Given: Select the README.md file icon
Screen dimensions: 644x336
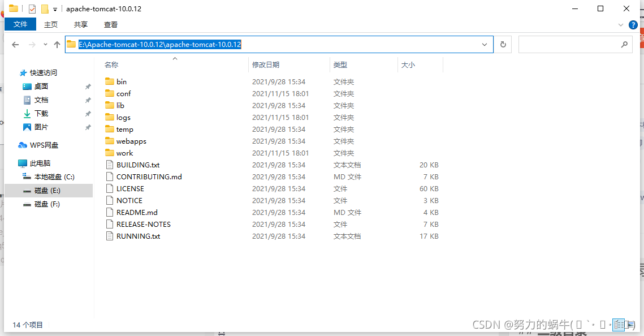Looking at the screenshot, I should (x=109, y=212).
